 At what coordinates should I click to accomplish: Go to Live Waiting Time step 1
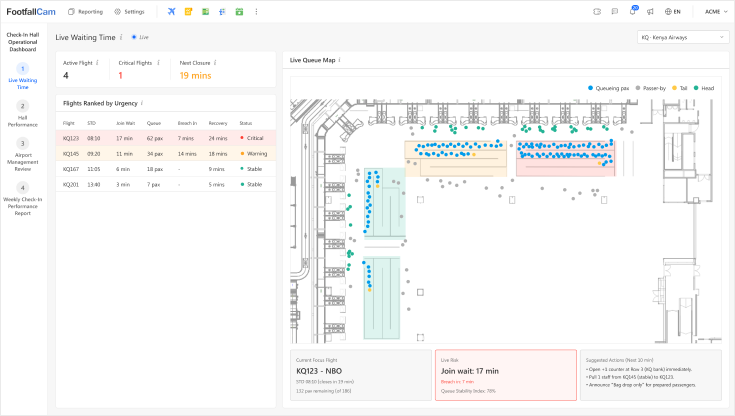(x=22, y=76)
